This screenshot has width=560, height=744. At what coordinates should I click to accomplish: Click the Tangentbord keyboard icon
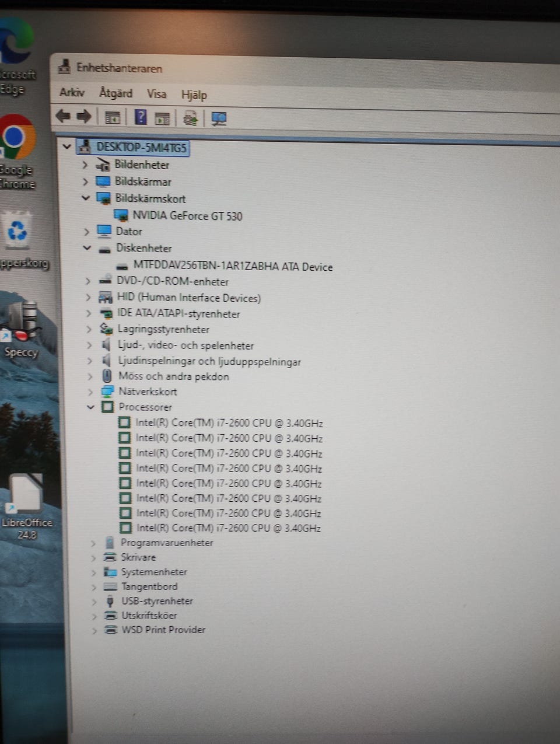pyautogui.click(x=110, y=586)
